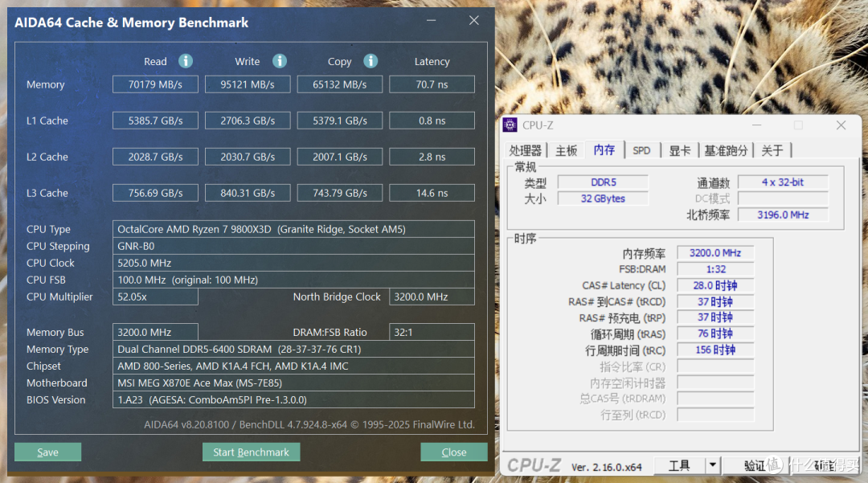Minimize the CPU-Z window
Viewport: 868px width, 483px height.
click(x=757, y=125)
